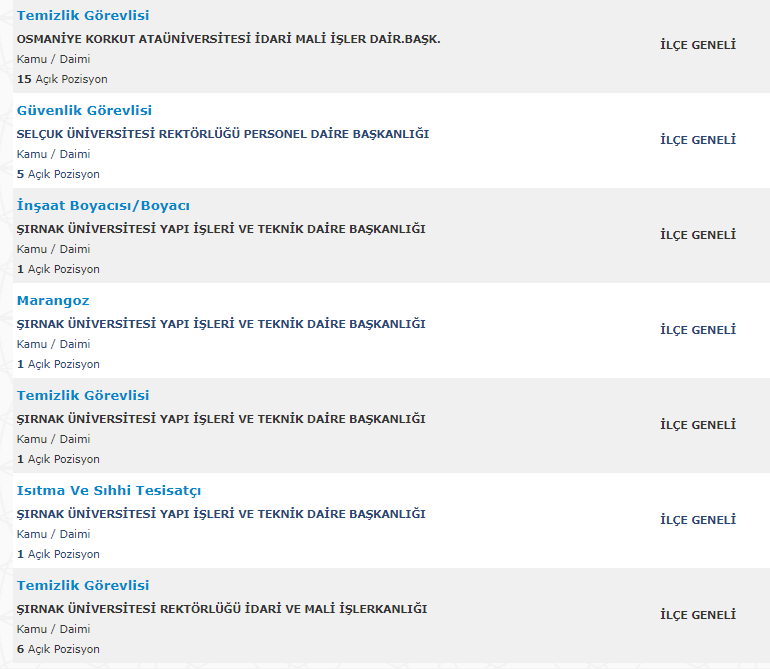Click employer name Selçuk Üniversitesi Rektörlüğü Personel
The image size is (770, 669).
(x=223, y=134)
